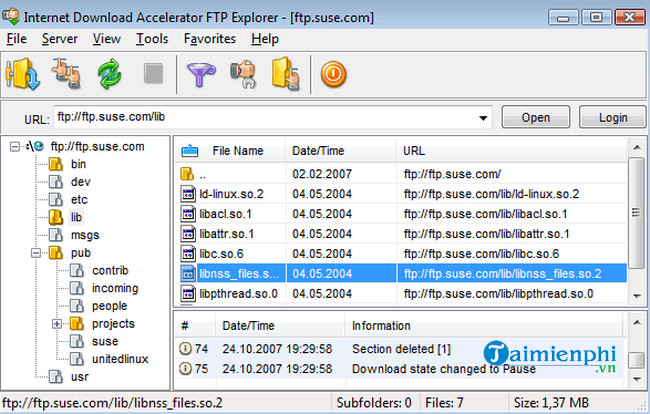Click 'Size: 1,37 MB' in status bar
Viewport: 650px width, 414px height.
tap(551, 403)
